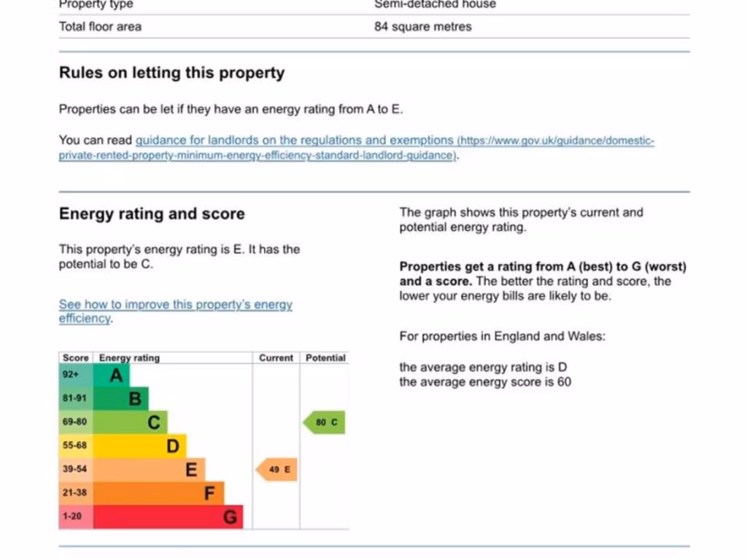Click the 'Score' column header in chart
747x560 pixels.
tap(75, 358)
